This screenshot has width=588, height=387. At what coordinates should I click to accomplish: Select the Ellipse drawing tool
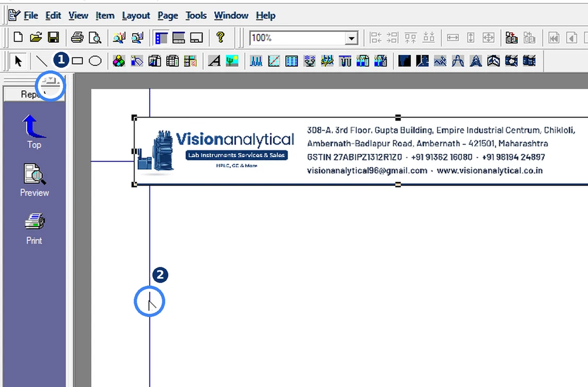click(x=95, y=61)
